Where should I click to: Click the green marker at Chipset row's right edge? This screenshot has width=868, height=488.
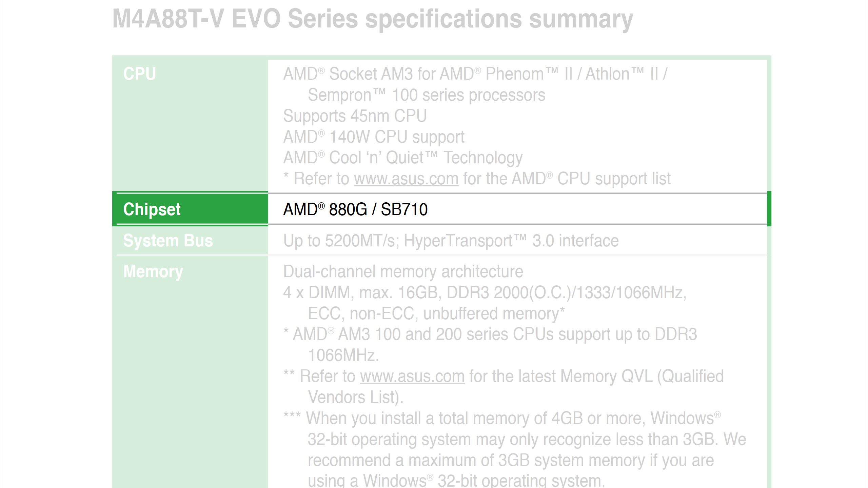pos(769,209)
